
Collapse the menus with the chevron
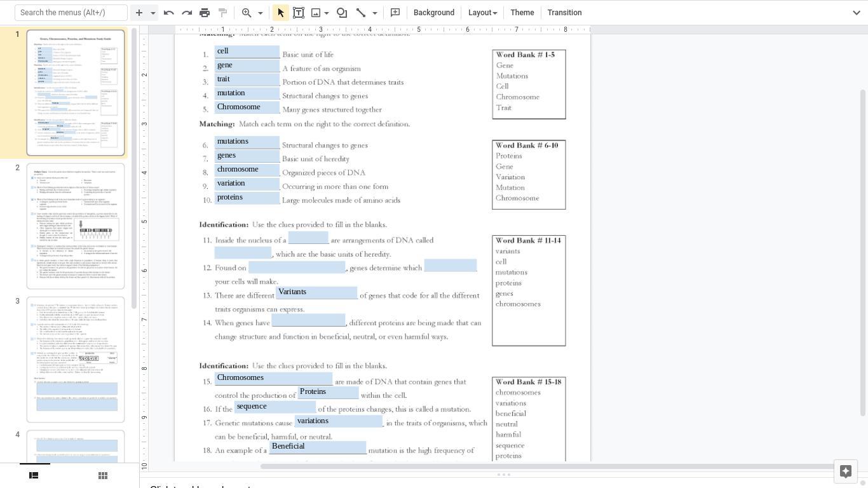tap(856, 13)
